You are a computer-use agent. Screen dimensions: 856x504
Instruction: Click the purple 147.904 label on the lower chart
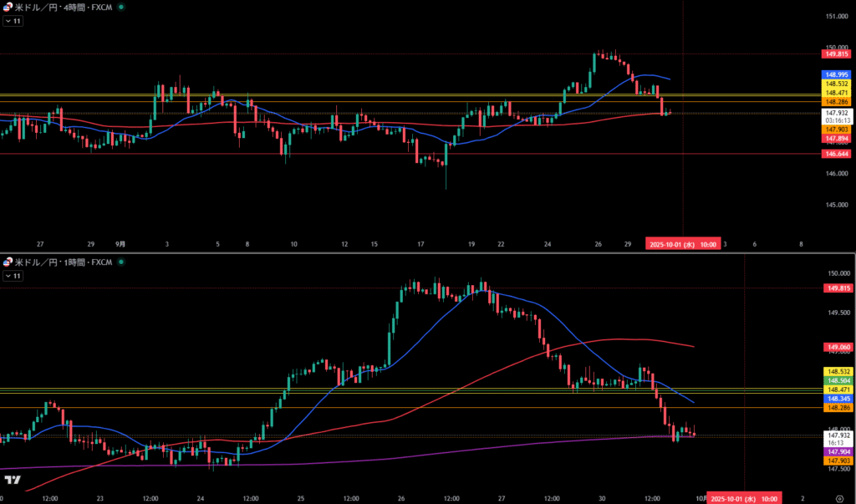[837, 451]
